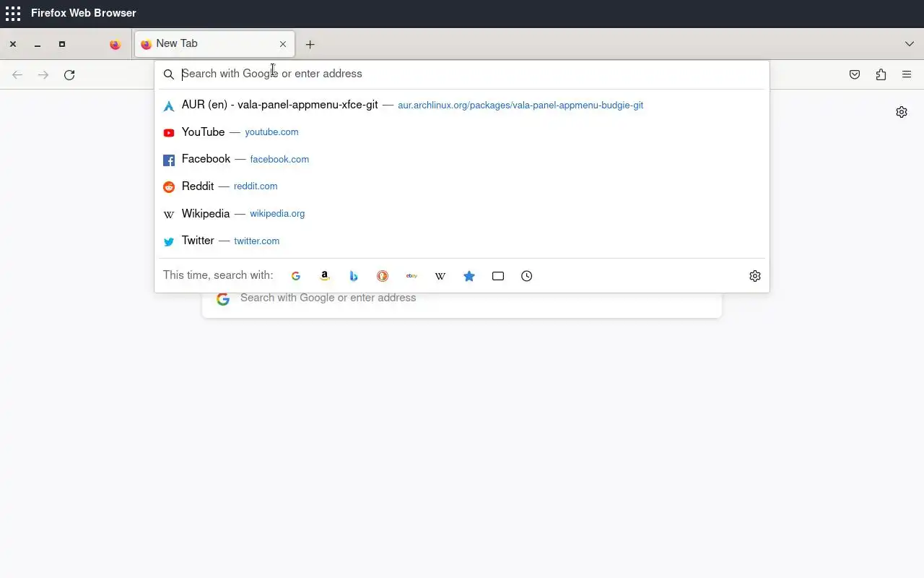
Task: Click the "This time, search with:" label
Action: (218, 275)
